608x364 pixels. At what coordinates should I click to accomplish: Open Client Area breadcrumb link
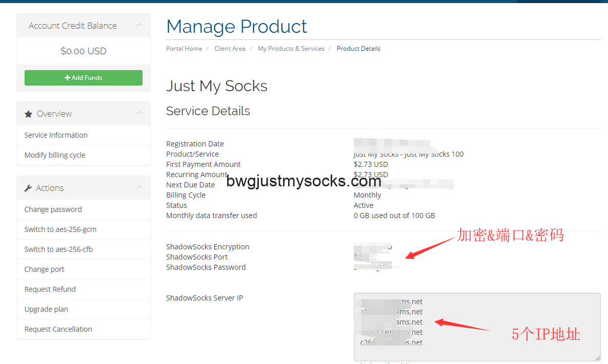coord(230,49)
